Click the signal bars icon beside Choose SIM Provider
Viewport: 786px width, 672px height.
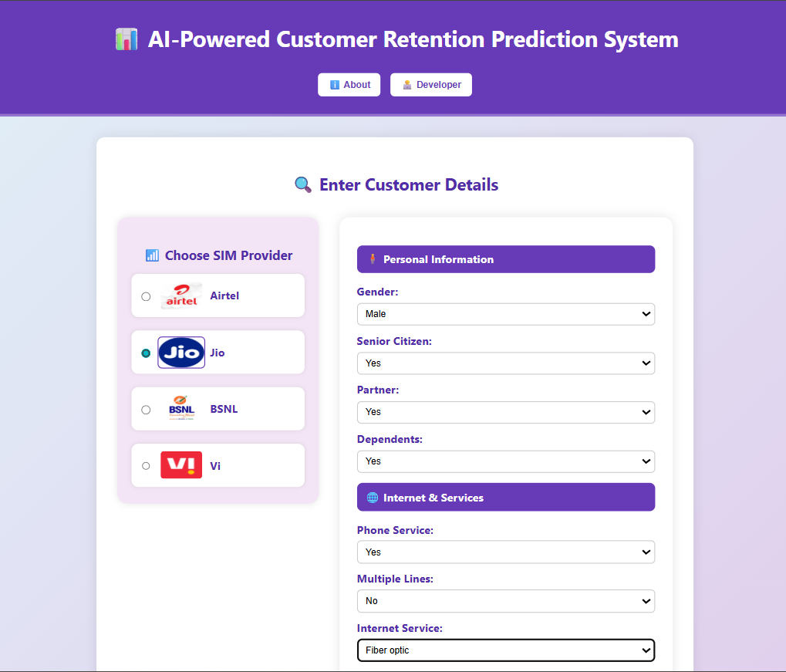point(152,255)
